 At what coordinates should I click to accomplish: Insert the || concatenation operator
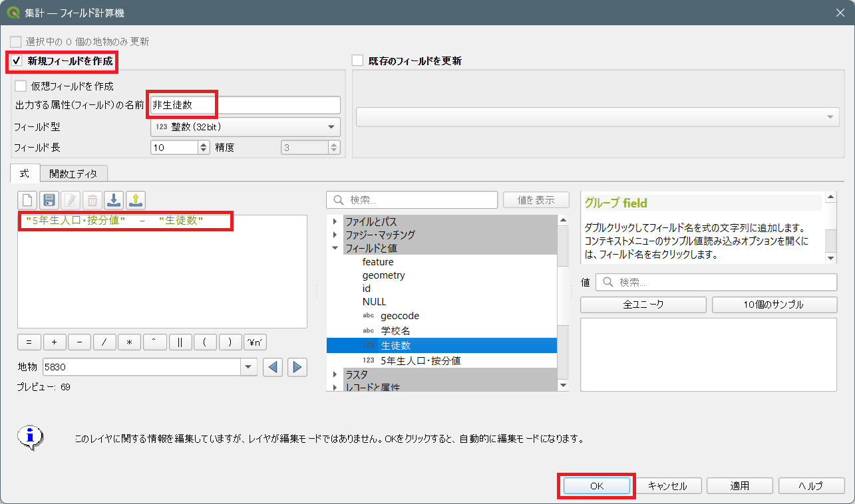point(180,342)
